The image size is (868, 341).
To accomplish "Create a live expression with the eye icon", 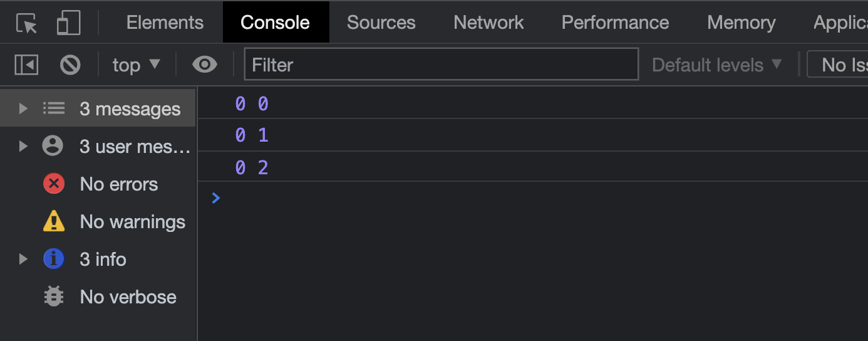I will pyautogui.click(x=205, y=65).
